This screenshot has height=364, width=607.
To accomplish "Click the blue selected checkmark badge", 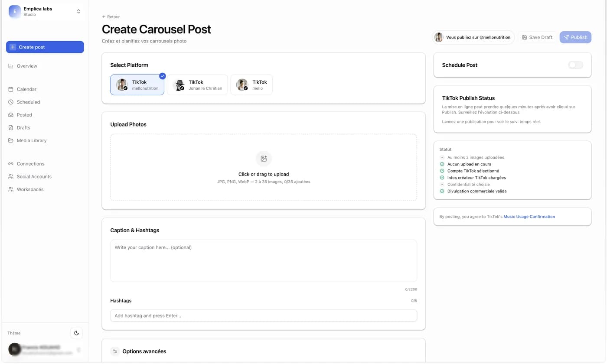I will point(162,76).
